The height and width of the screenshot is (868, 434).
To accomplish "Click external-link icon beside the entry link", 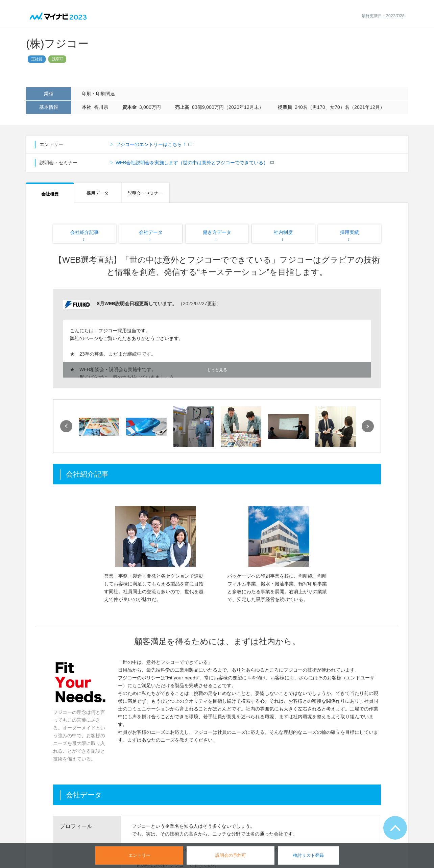I will 190,144.
